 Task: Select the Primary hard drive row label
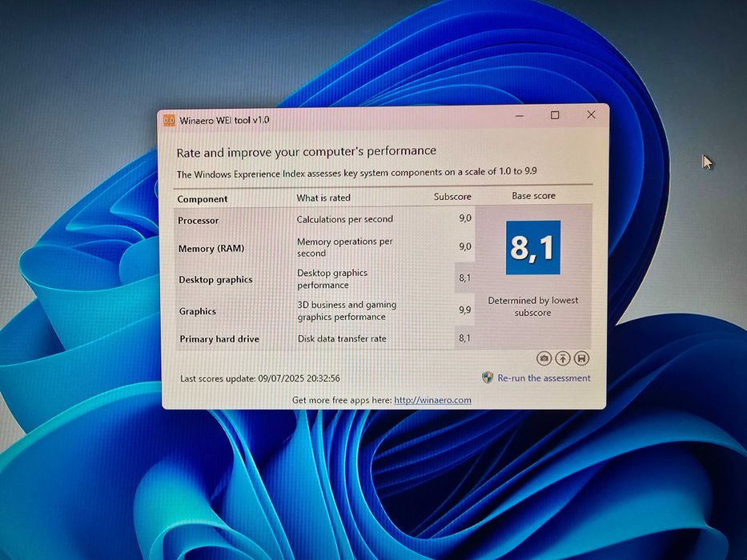point(219,339)
